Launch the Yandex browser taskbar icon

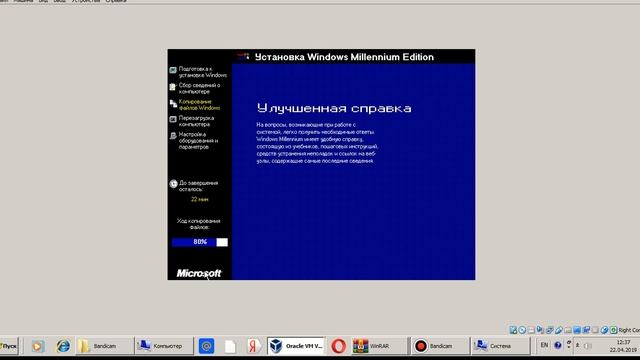point(253,346)
